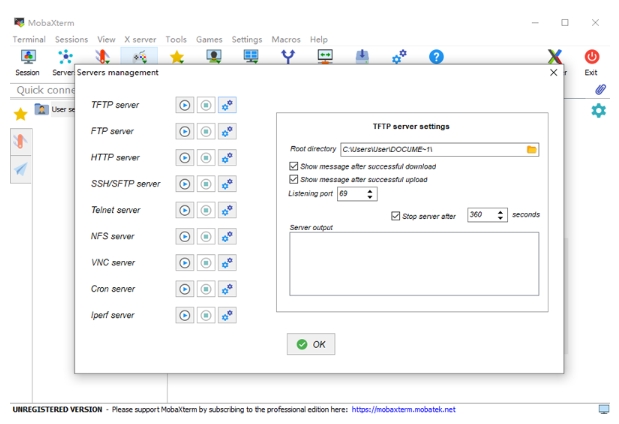Stop the FTP server
Screen dimensions: 619x424
[206, 131]
